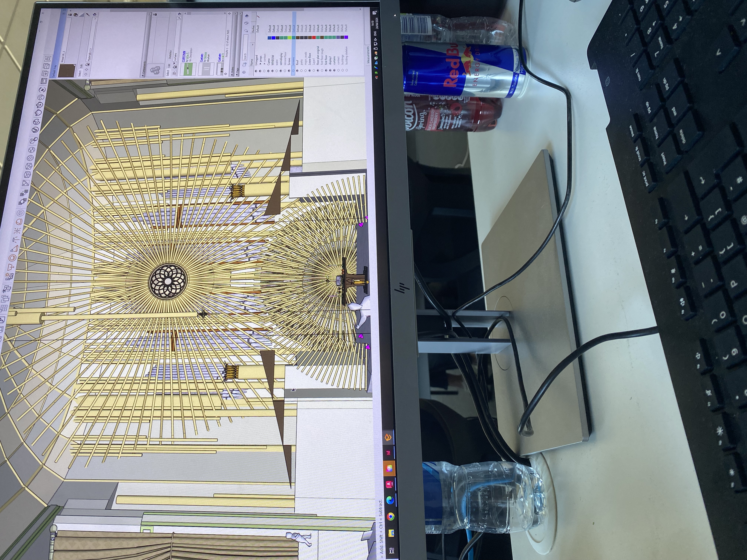Viewport: 747px width, 560px height.
Task: Click the color swatch for building skeleton tag
Action: point(347,37)
